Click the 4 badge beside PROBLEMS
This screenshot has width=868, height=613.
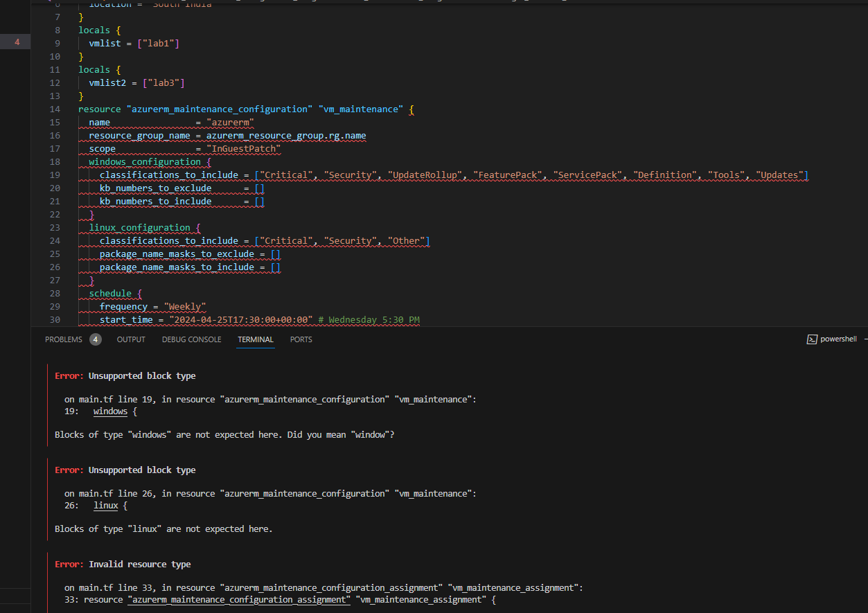point(96,339)
